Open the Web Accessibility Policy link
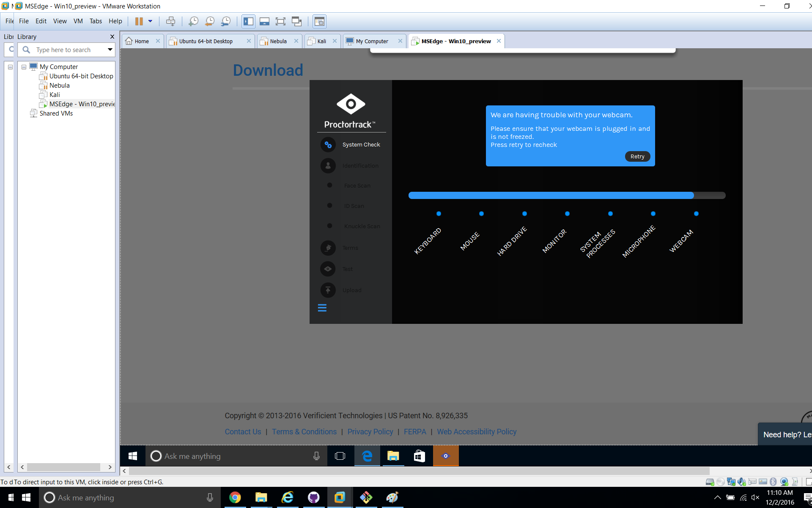The width and height of the screenshot is (812, 508). tap(477, 432)
